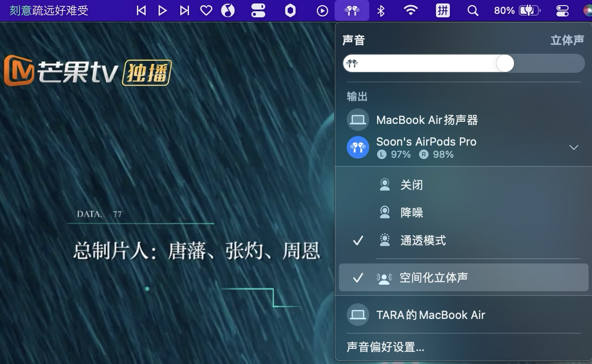
Task: Open the Wi-Fi status menu
Action: tap(410, 10)
